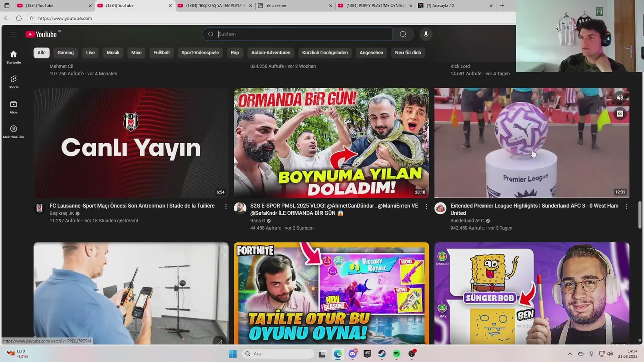Open Canlı Yayın Beşiktaş video thumbnail
The width and height of the screenshot is (644, 362).
(131, 143)
